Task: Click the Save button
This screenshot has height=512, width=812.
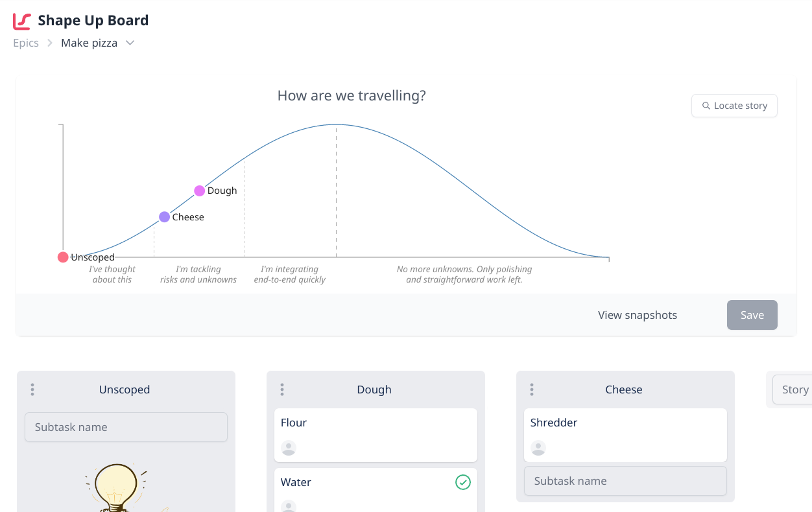Action: click(752, 315)
